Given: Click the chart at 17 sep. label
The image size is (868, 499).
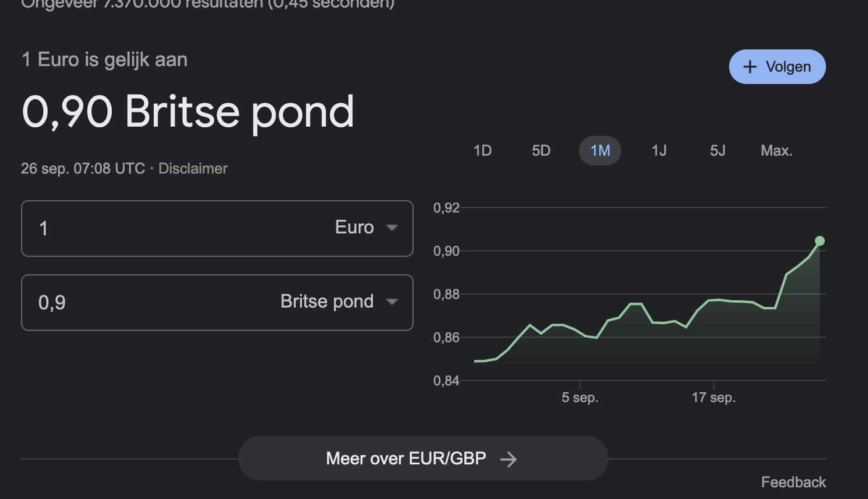Looking at the screenshot, I should tap(714, 398).
